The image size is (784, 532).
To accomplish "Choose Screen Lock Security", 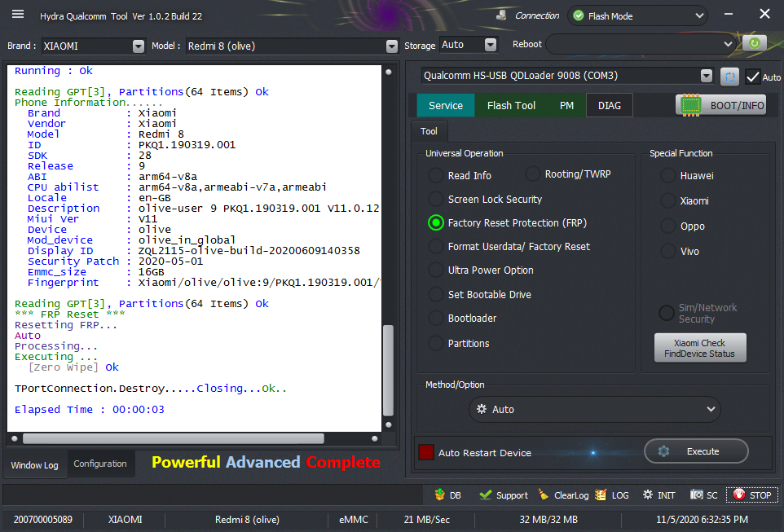I will pyautogui.click(x=485, y=199).
